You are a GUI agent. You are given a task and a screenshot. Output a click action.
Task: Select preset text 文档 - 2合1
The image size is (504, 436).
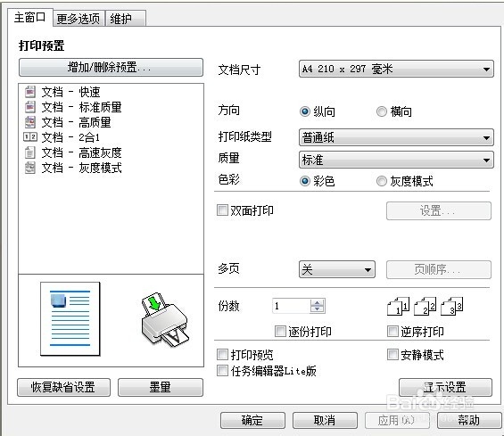point(70,137)
